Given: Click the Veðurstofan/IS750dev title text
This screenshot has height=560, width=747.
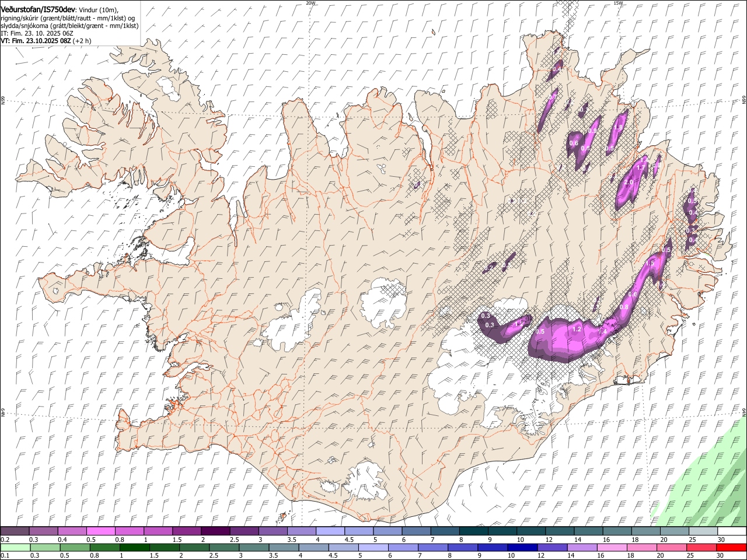Looking at the screenshot, I should (38, 9).
